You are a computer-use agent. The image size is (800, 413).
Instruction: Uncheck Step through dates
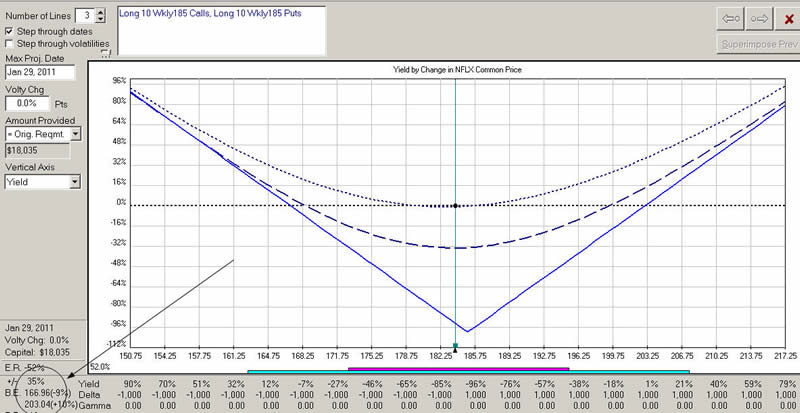coord(10,31)
